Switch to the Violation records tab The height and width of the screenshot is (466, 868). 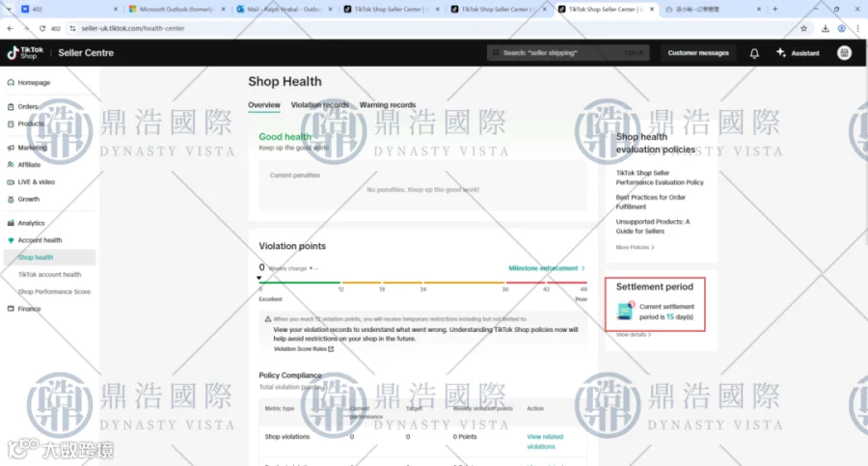(320, 105)
